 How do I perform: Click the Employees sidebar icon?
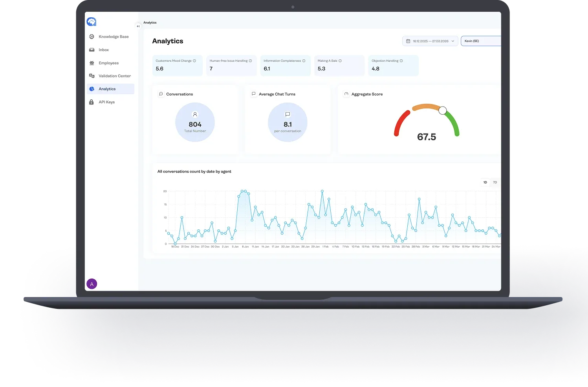pyautogui.click(x=92, y=63)
